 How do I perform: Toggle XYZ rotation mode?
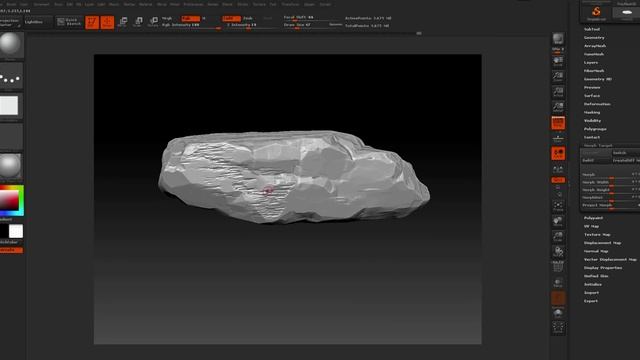coord(558,180)
